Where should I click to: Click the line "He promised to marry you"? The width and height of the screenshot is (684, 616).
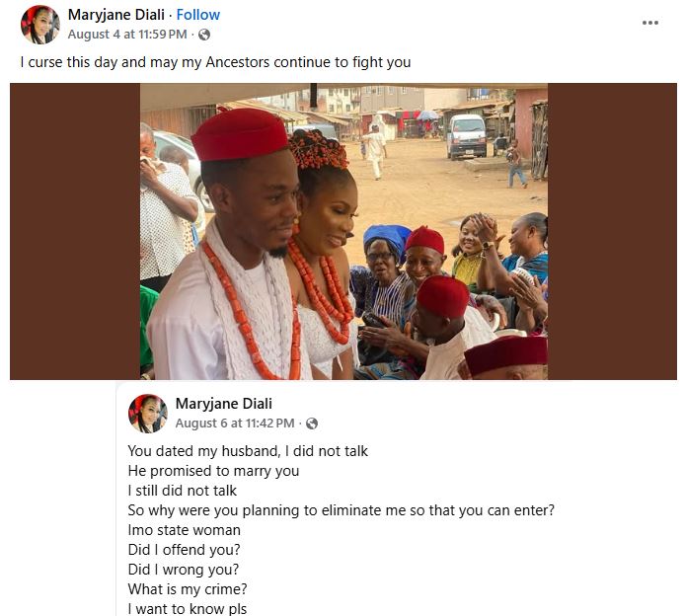pyautogui.click(x=213, y=471)
